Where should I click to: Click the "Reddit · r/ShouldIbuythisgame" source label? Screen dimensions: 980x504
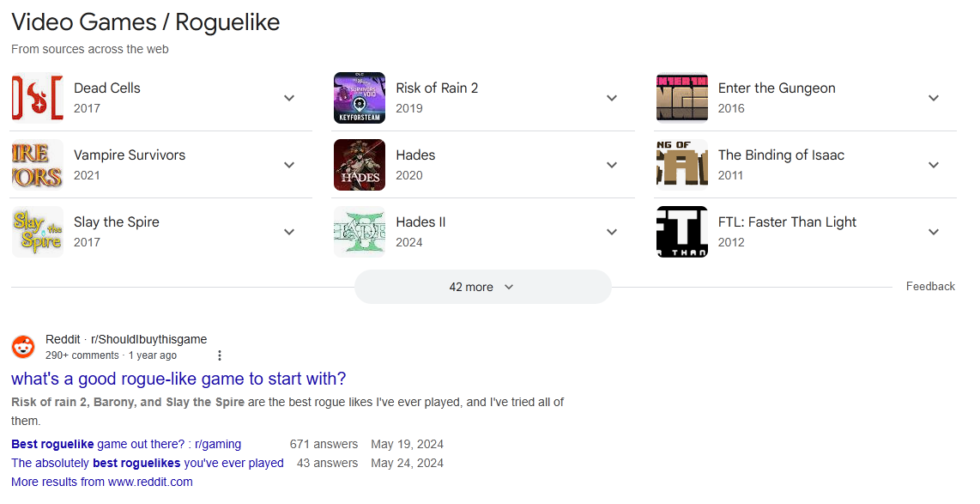[x=126, y=339]
